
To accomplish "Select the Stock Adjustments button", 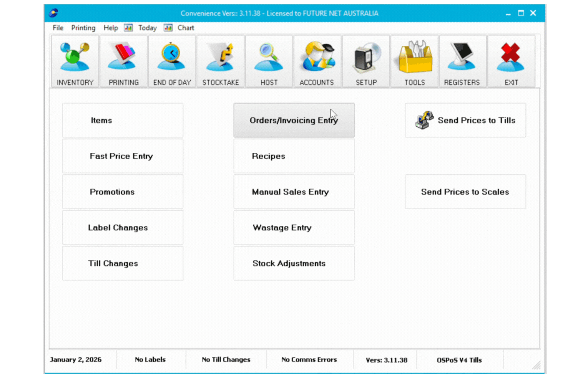I will coord(294,263).
